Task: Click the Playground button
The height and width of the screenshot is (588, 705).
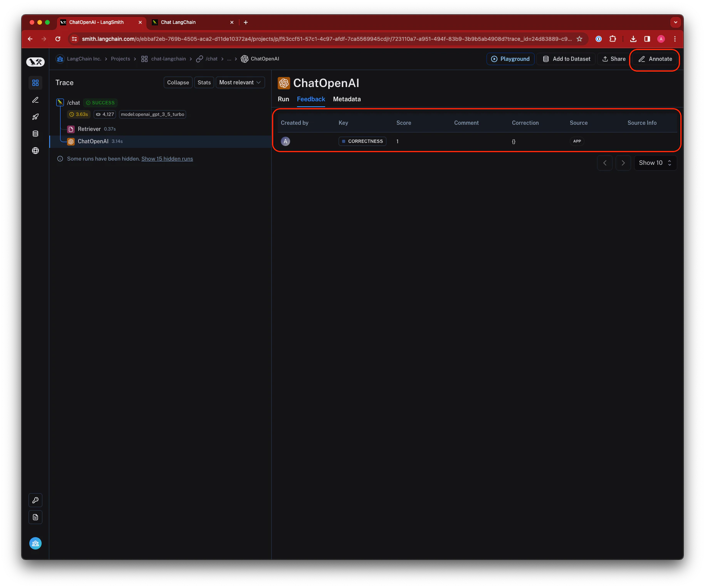Action: 510,59
